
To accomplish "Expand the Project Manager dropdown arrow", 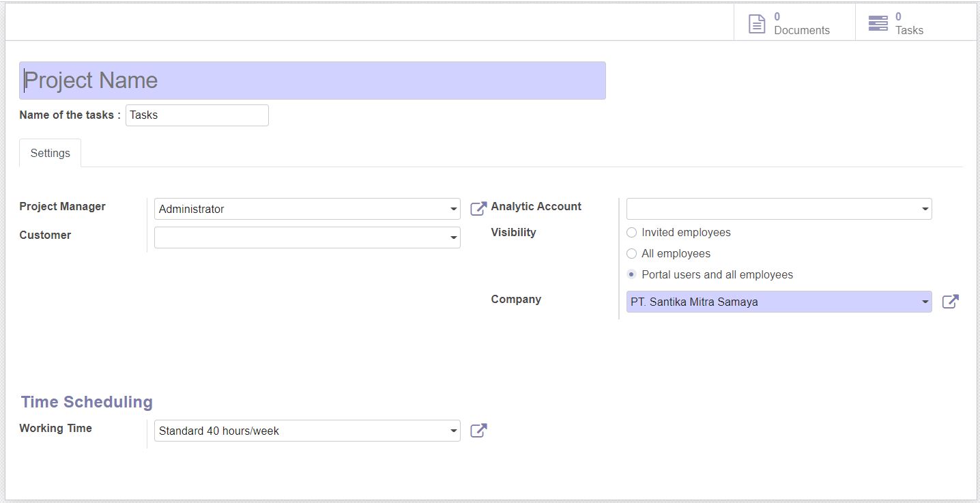I will tap(453, 210).
